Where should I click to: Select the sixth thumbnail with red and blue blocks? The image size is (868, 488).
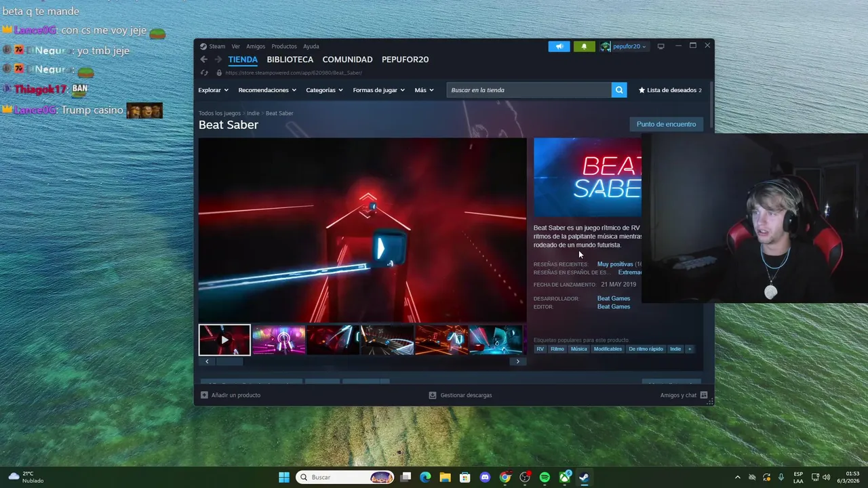tap(496, 340)
